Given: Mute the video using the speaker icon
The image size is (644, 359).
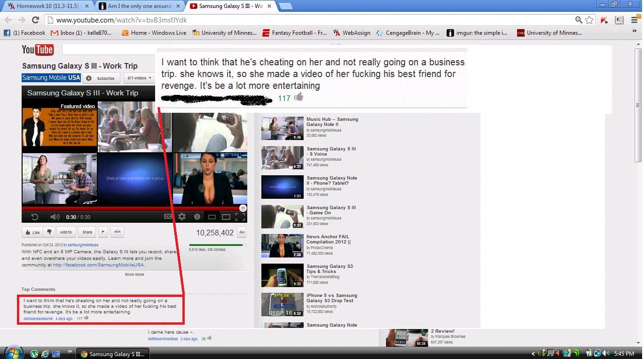Looking at the screenshot, I should pos(55,217).
